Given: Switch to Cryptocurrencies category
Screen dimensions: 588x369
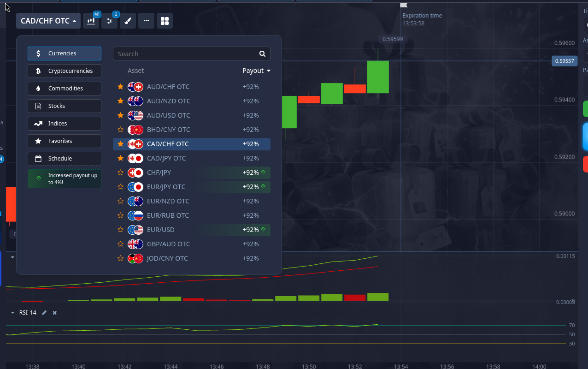Looking at the screenshot, I should tap(65, 71).
